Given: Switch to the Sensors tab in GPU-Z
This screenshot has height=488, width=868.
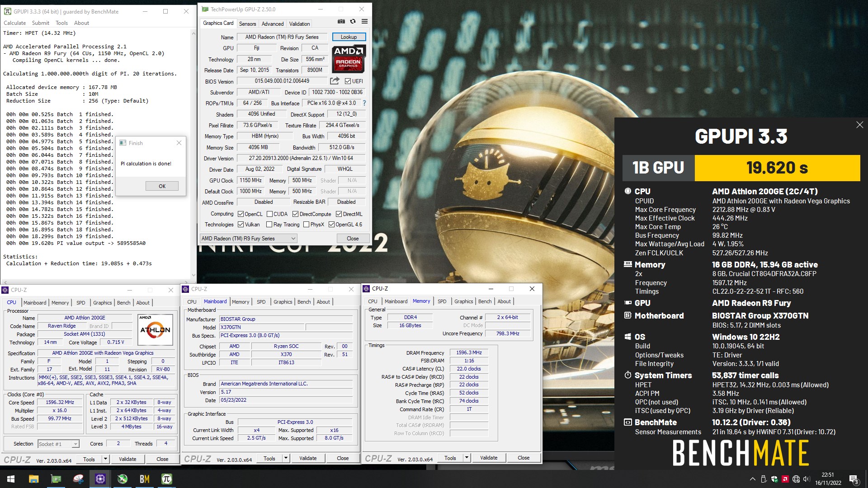Looking at the screenshot, I should (x=247, y=24).
